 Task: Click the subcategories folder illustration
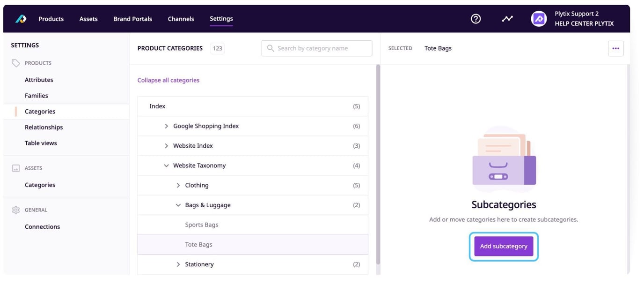504,159
